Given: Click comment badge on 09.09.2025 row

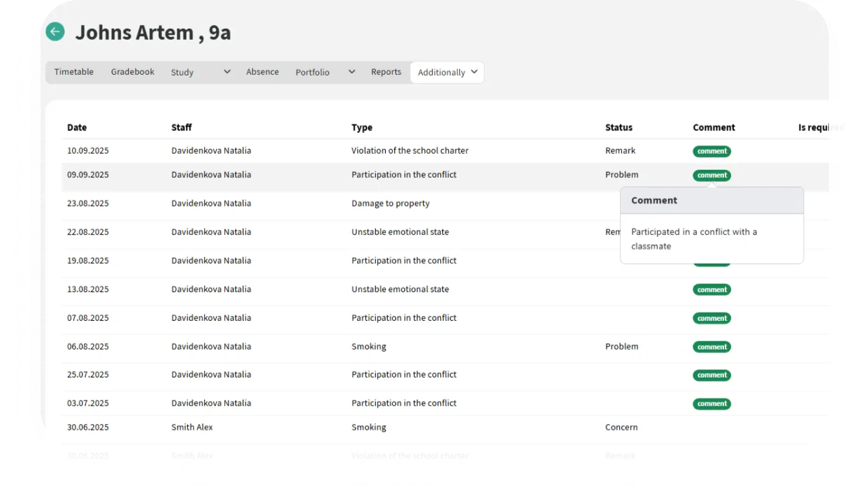Looking at the screenshot, I should [711, 175].
